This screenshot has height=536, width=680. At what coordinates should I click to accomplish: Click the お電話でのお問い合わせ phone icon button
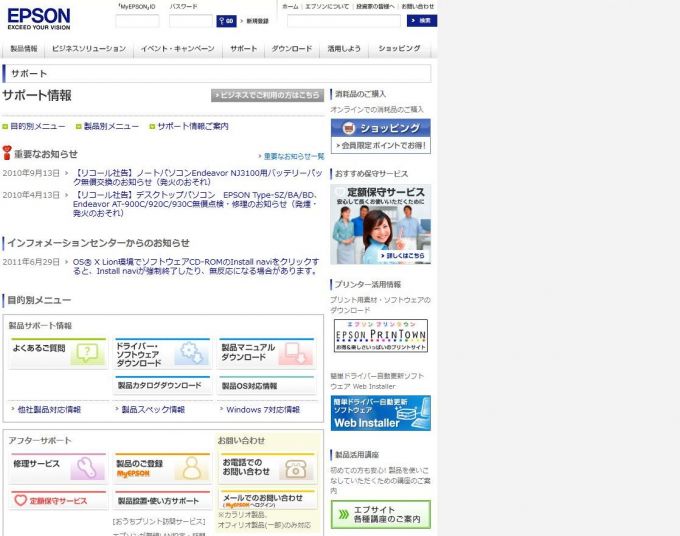(267, 468)
